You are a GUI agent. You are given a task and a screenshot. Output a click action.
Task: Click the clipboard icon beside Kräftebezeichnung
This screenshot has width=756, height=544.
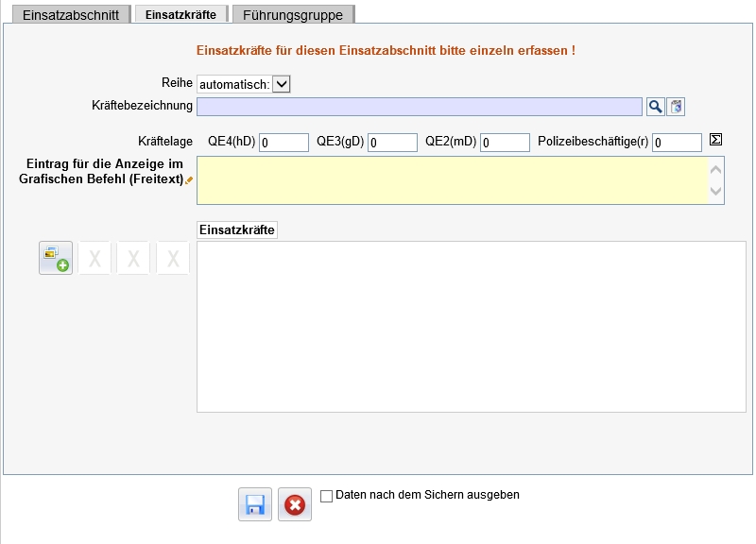(x=676, y=107)
